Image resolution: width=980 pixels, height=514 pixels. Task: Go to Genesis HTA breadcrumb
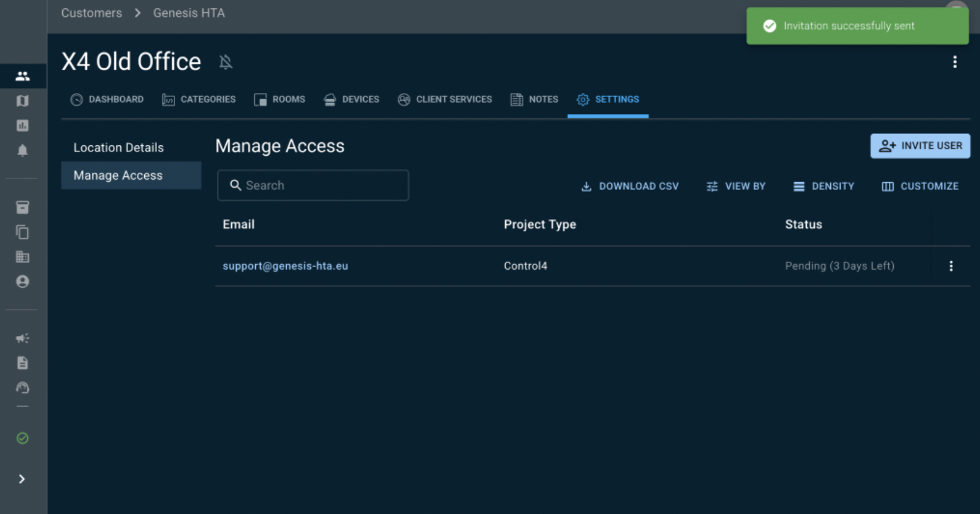(189, 13)
